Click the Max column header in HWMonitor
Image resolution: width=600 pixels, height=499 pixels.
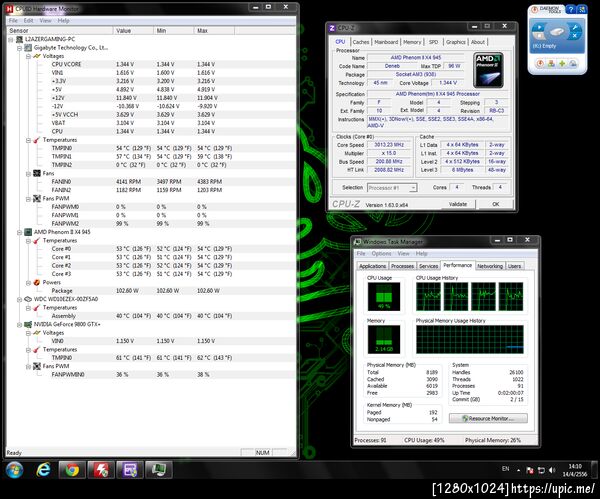tap(214, 31)
